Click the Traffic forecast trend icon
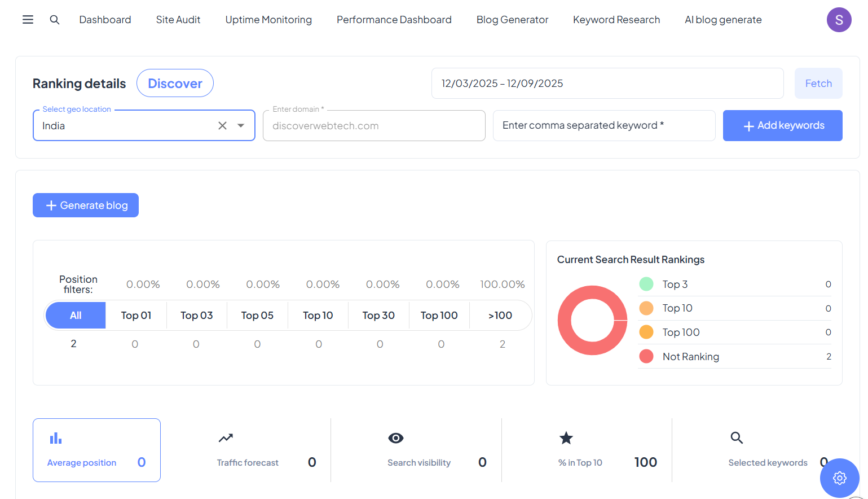The width and height of the screenshot is (868, 499). click(x=226, y=438)
